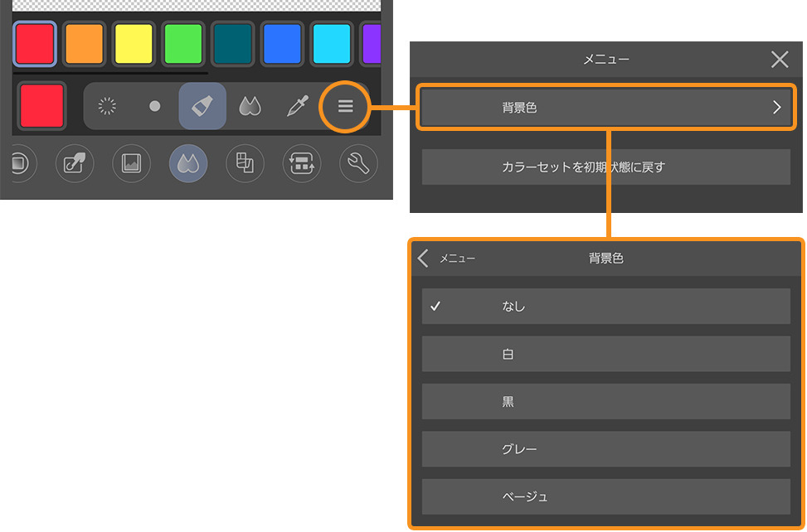Pick the partially visible purple swatch
Viewport: 807px width, 532px height.
371,44
